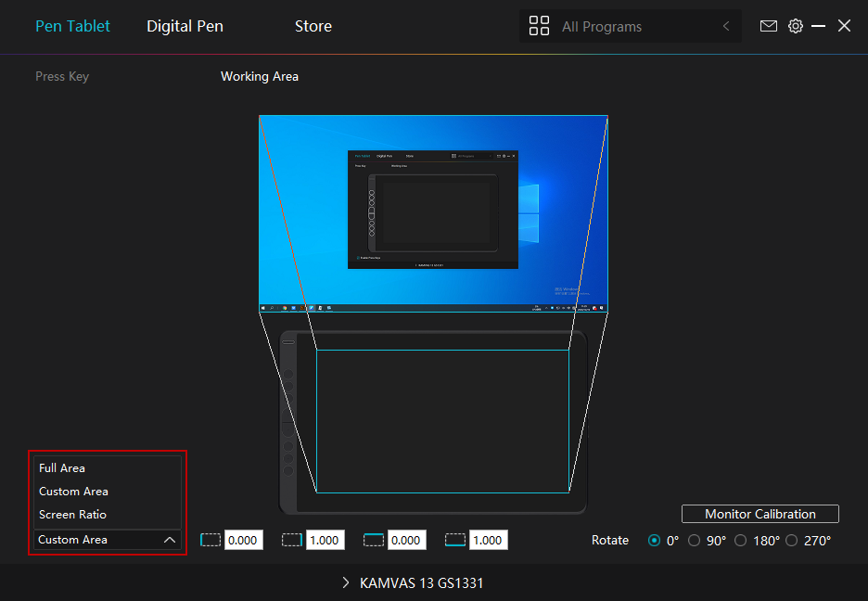Click the left-edge working area icon
This screenshot has width=868, height=601.
(211, 540)
